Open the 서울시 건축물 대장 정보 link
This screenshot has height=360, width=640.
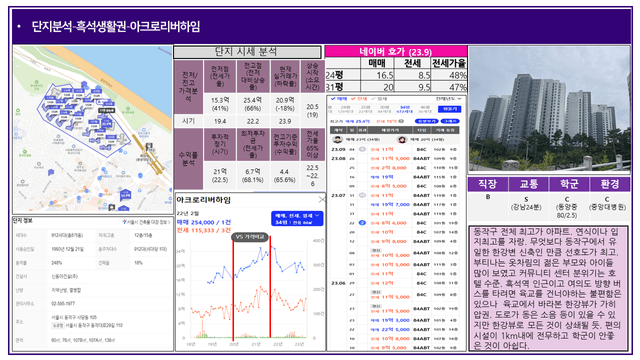point(146,222)
